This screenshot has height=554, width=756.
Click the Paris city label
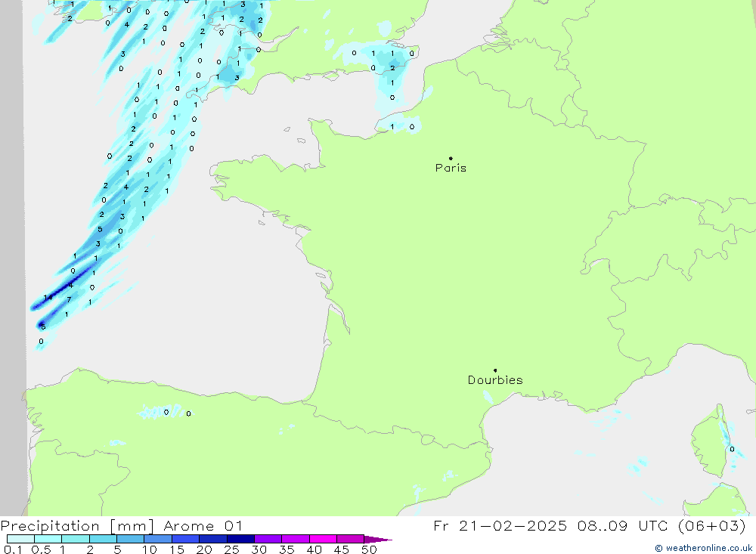[451, 168]
